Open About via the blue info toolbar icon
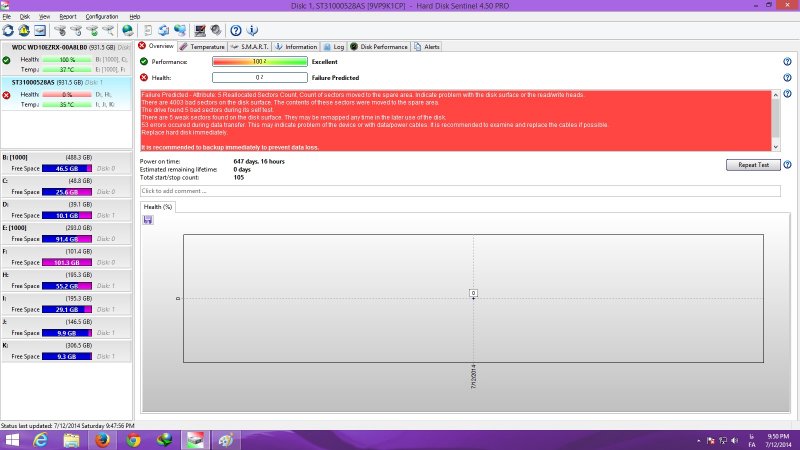The height and width of the screenshot is (450, 800). (x=252, y=31)
